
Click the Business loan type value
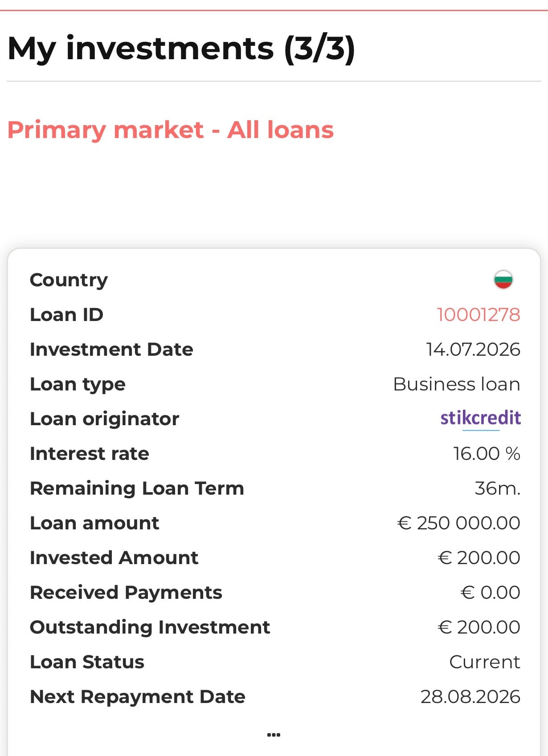[457, 384]
